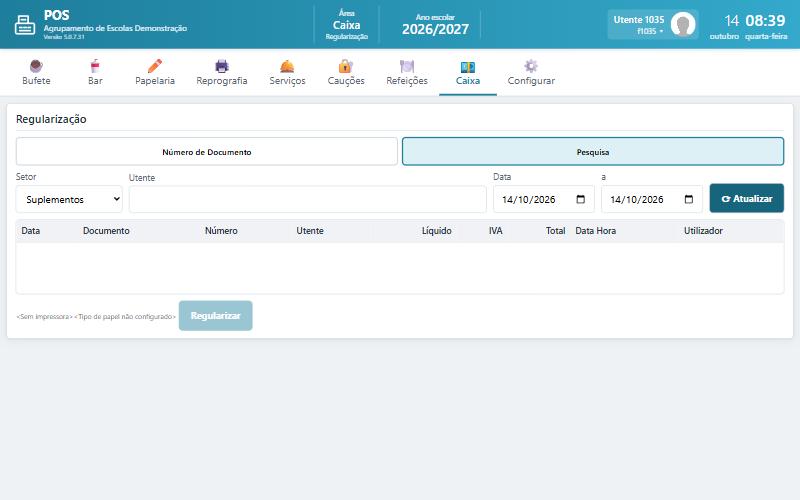Viewport: 800px width, 500px height.
Task: Click the Data column header in table
Action: [31, 231]
